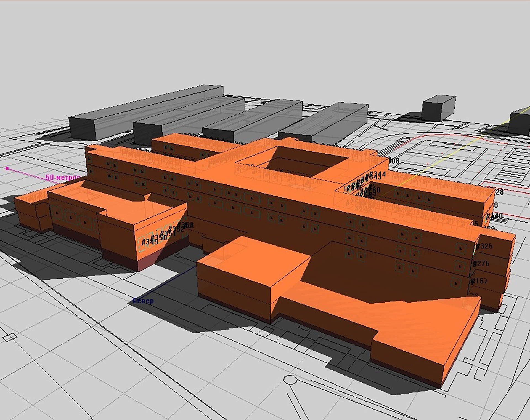
Task: Select the #276 point label
Action: point(481,264)
